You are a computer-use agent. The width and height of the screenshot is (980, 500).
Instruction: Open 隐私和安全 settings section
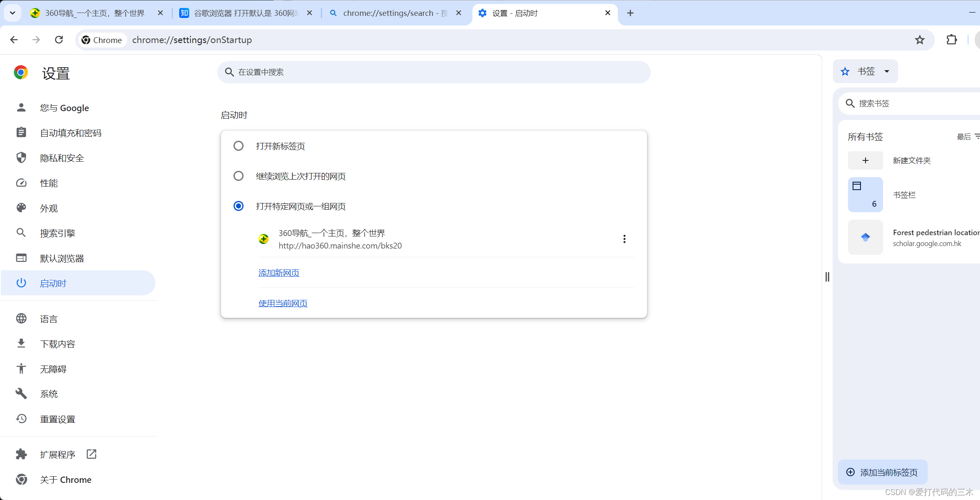(x=62, y=158)
